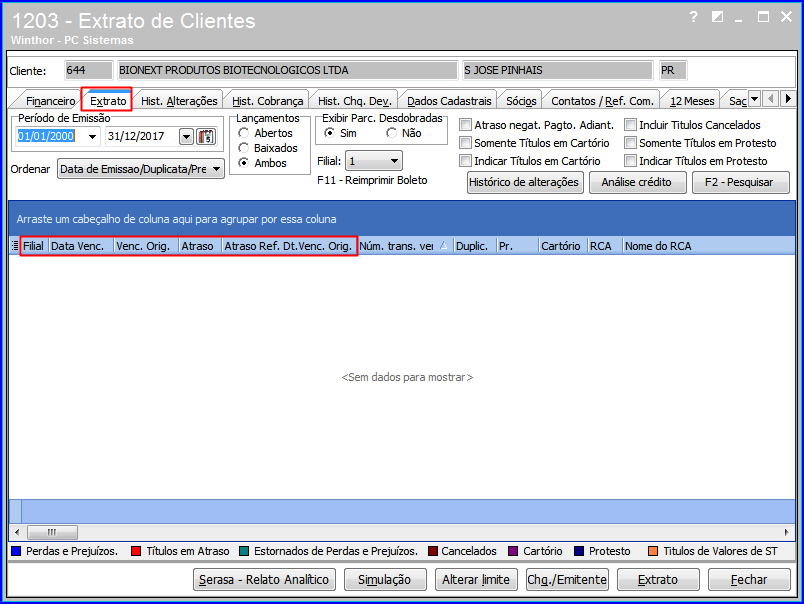Click the bottom Extrato button
Image resolution: width=804 pixels, height=604 pixels.
(658, 579)
